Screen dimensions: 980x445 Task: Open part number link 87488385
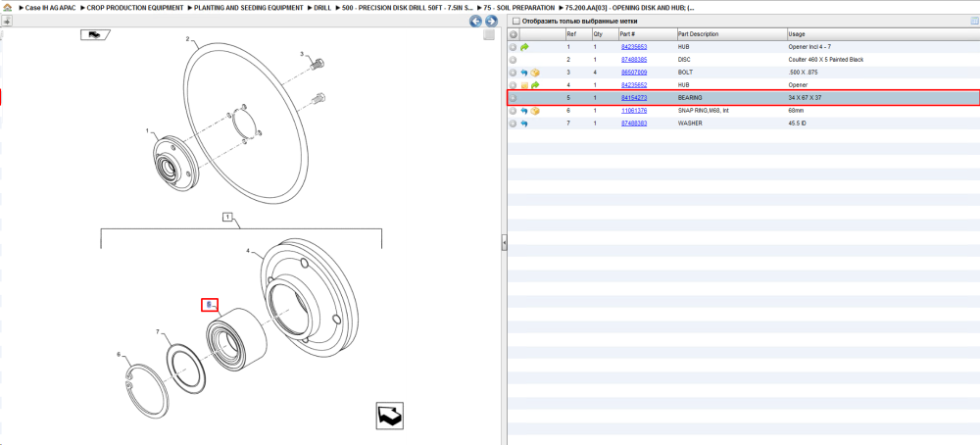pyautogui.click(x=634, y=60)
